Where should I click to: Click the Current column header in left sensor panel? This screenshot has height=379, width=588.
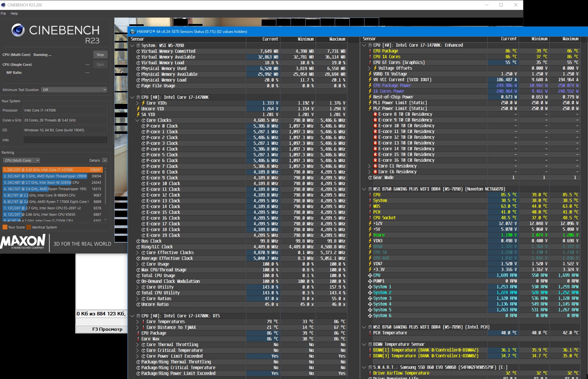[264, 39]
